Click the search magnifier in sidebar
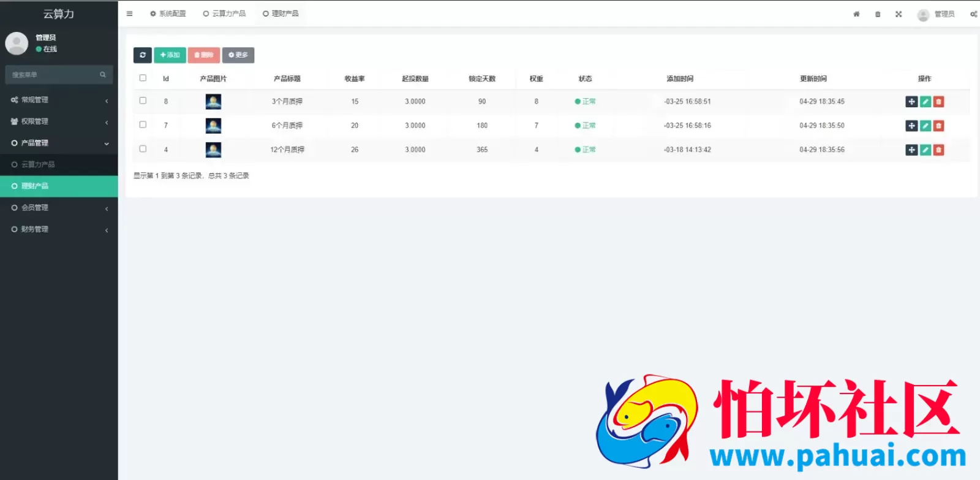The width and height of the screenshot is (980, 480). [103, 75]
